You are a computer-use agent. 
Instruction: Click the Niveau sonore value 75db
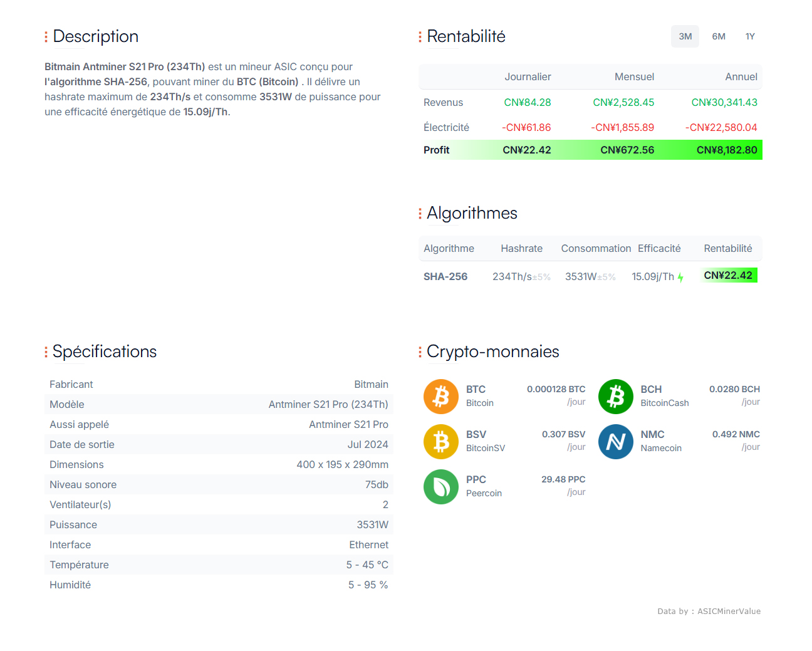[377, 484]
